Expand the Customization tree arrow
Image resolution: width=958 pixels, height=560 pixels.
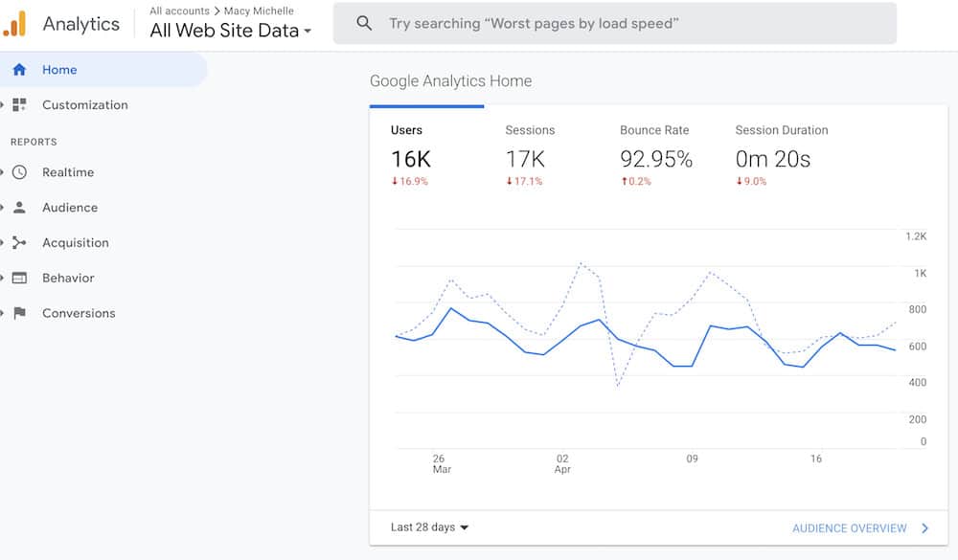pos(2,105)
